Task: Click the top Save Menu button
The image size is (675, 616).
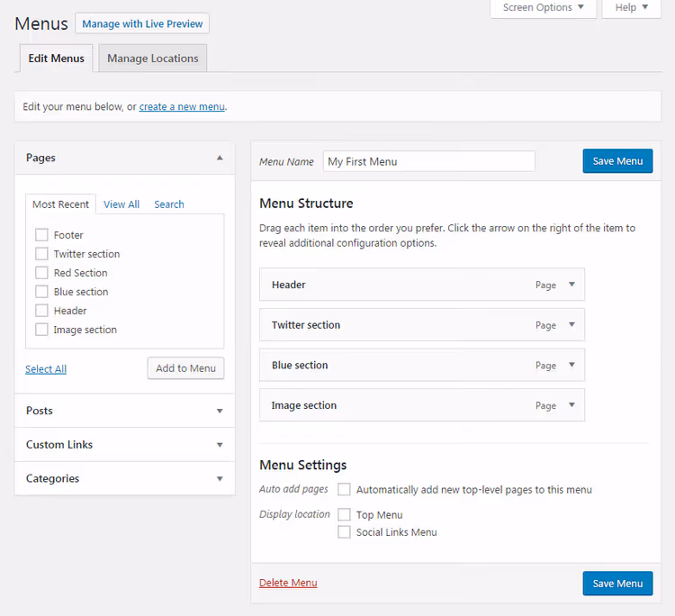Action: pos(617,161)
